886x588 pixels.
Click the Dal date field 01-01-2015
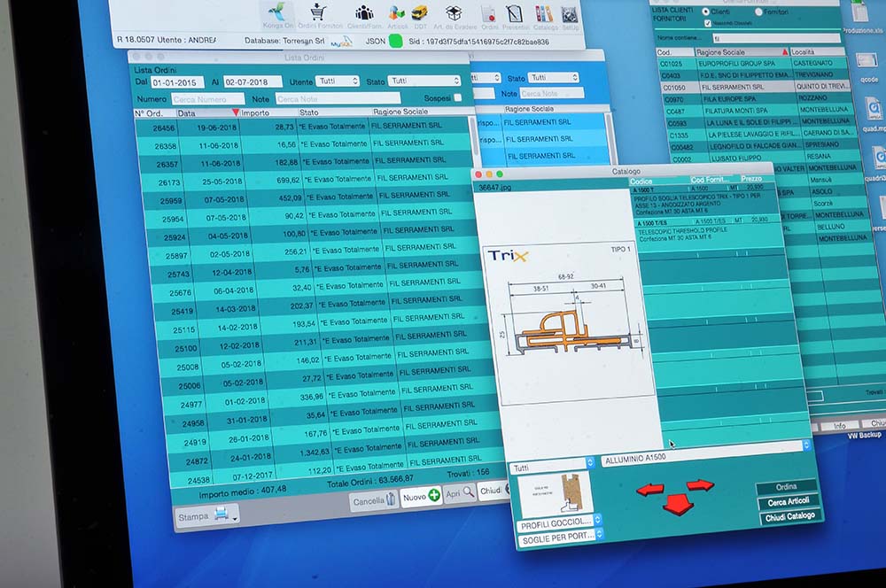pyautogui.click(x=177, y=82)
